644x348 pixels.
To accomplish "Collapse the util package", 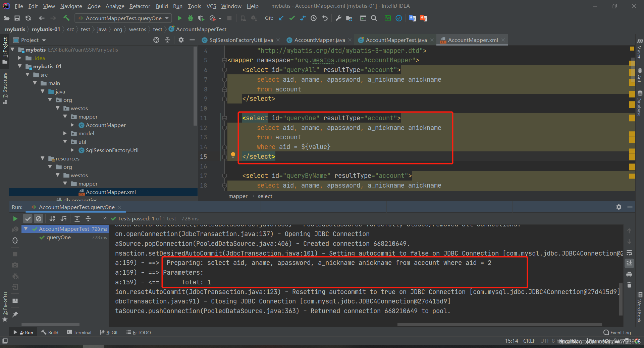I will (65, 142).
